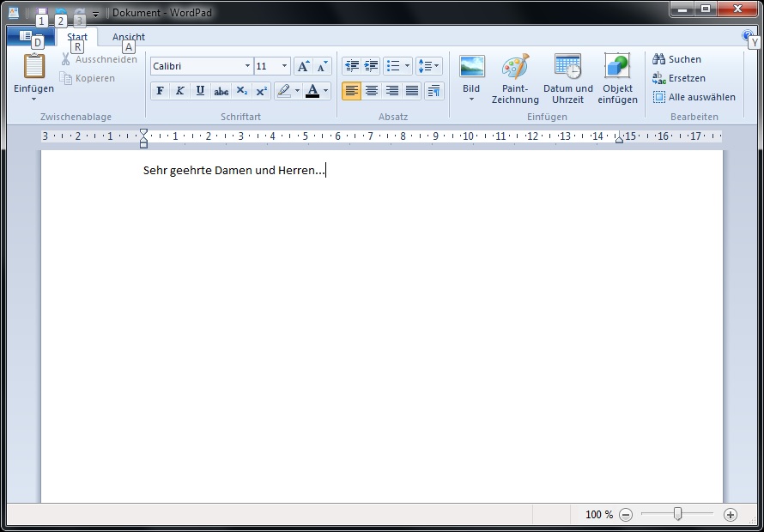Open the font color dropdown arrow
Screen dimensions: 764x532
[x=326, y=91]
